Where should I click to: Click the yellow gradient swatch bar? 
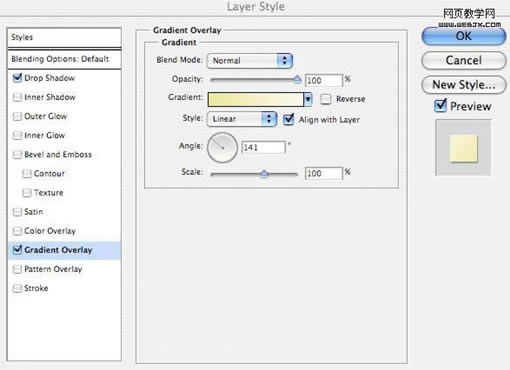pos(256,99)
